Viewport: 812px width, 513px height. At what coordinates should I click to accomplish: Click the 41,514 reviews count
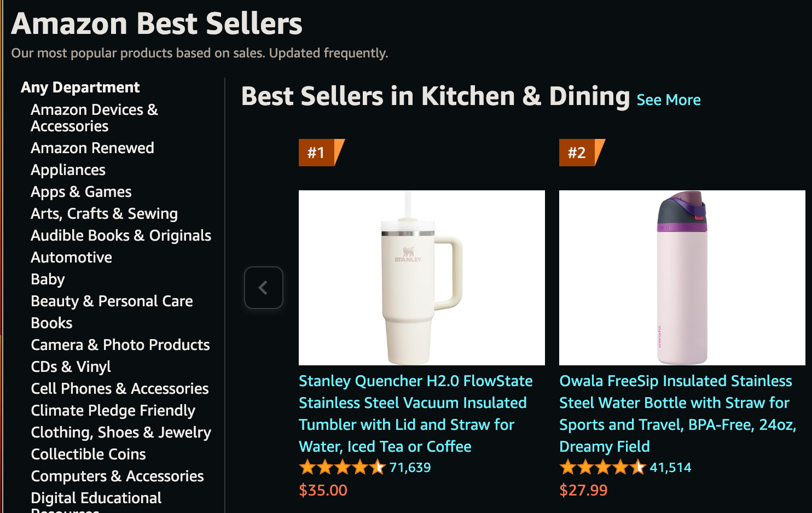[670, 467]
